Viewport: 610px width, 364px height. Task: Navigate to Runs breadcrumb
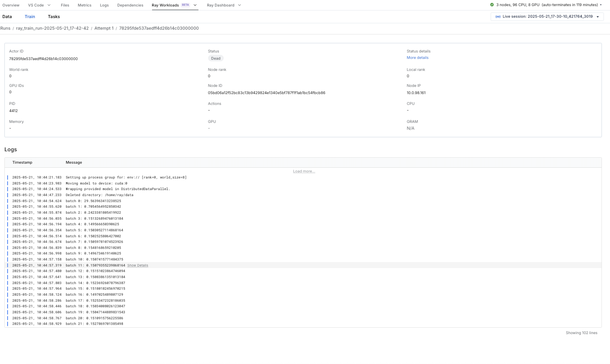[x=5, y=28]
